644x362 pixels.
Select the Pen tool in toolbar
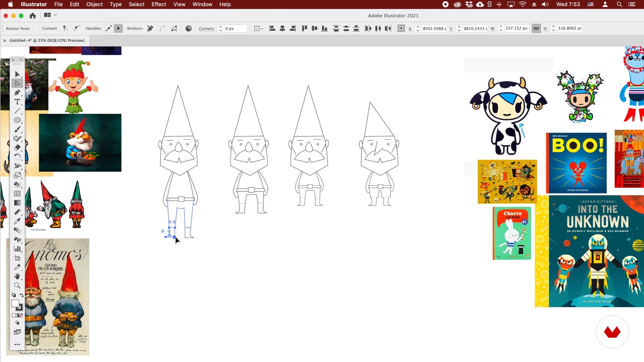click(17, 93)
